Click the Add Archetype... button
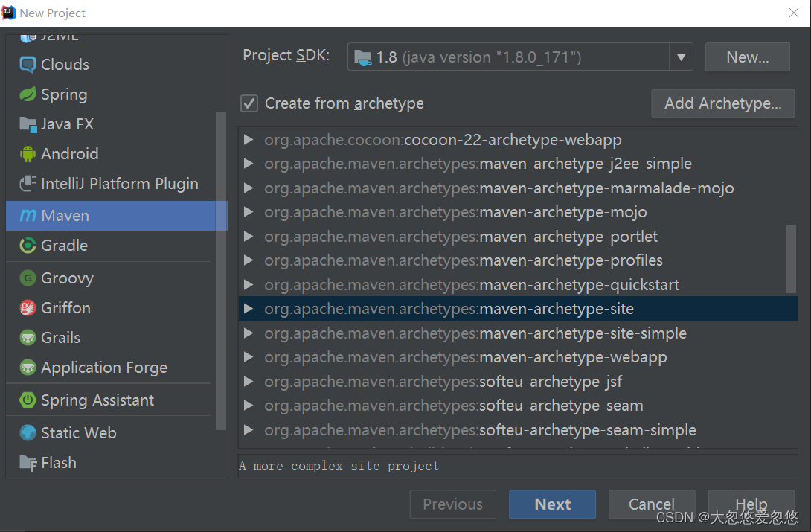Screen dimensions: 811x532 point(722,103)
